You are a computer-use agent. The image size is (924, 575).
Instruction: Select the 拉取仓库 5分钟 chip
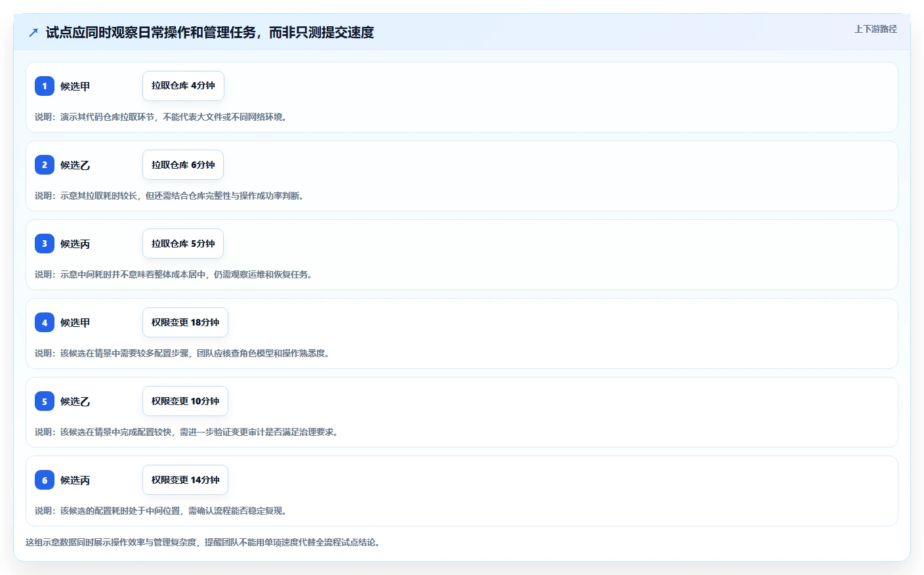point(183,244)
